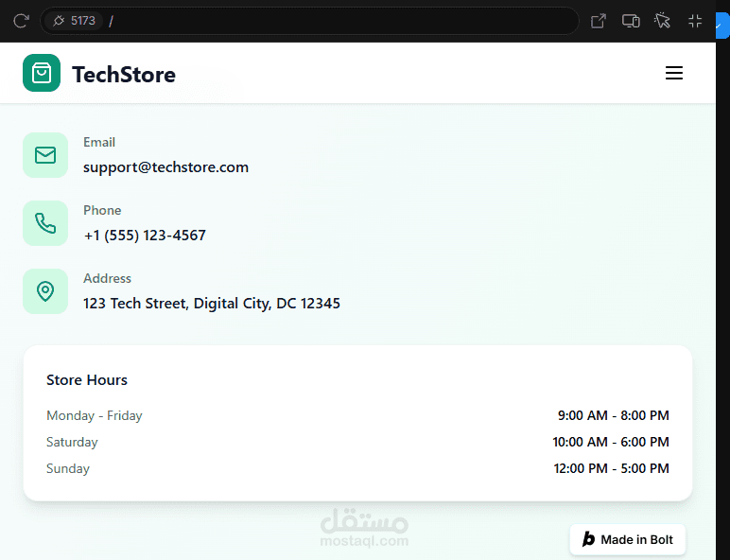Open preview in a new tab icon

coord(599,21)
